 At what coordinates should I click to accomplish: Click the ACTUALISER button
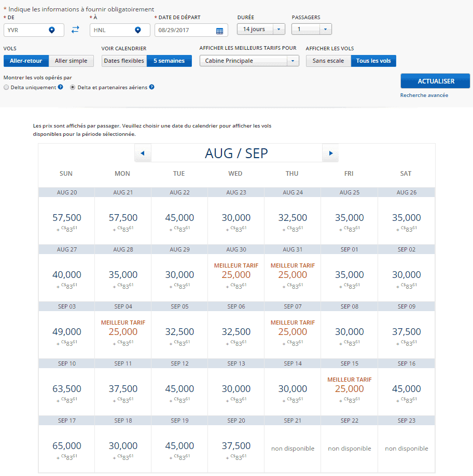pos(435,81)
